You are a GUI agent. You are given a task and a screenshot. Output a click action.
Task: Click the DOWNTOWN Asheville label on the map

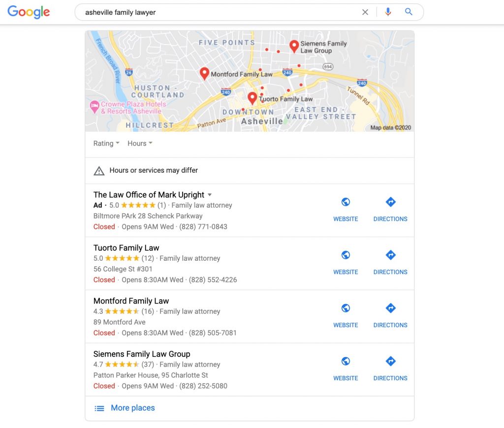(252, 117)
